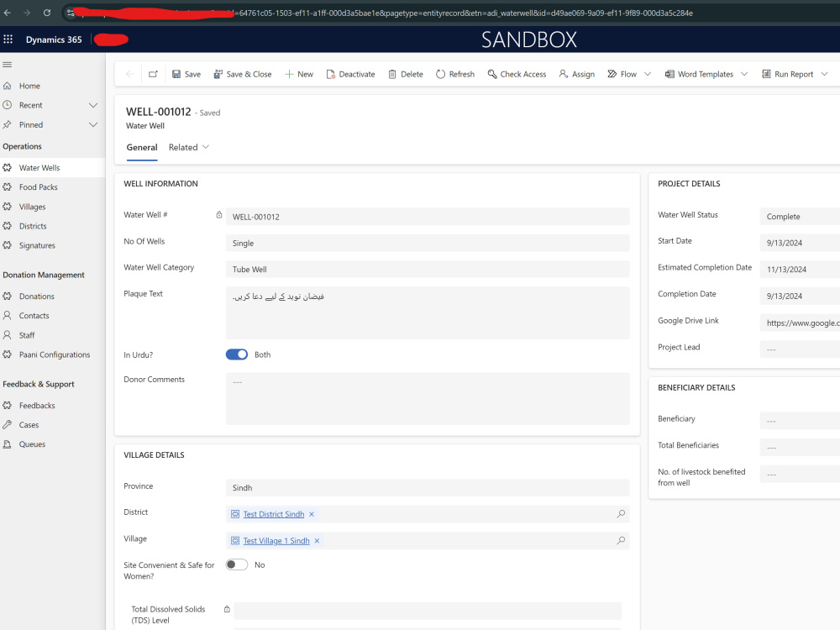Image resolution: width=840 pixels, height=630 pixels.
Task: Go back using the form back arrow
Action: (x=129, y=74)
